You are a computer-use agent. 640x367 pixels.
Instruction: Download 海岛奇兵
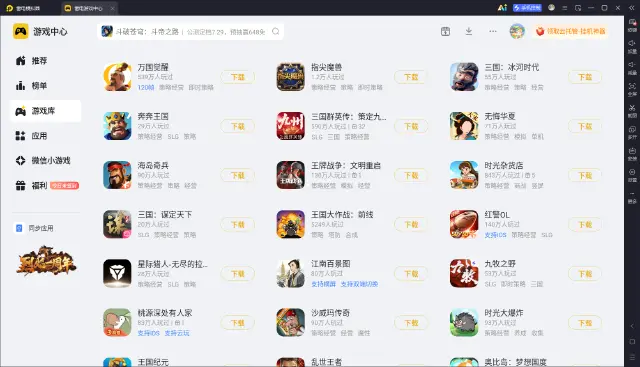(x=238, y=175)
